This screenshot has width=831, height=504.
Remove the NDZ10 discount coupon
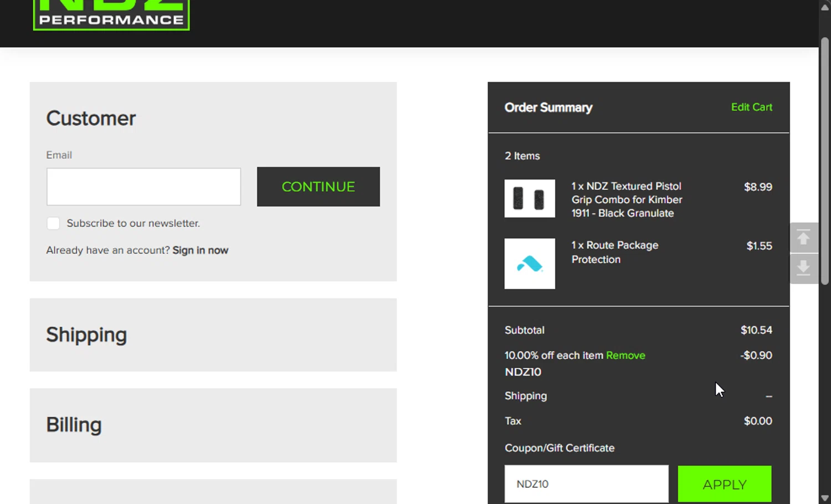(625, 356)
